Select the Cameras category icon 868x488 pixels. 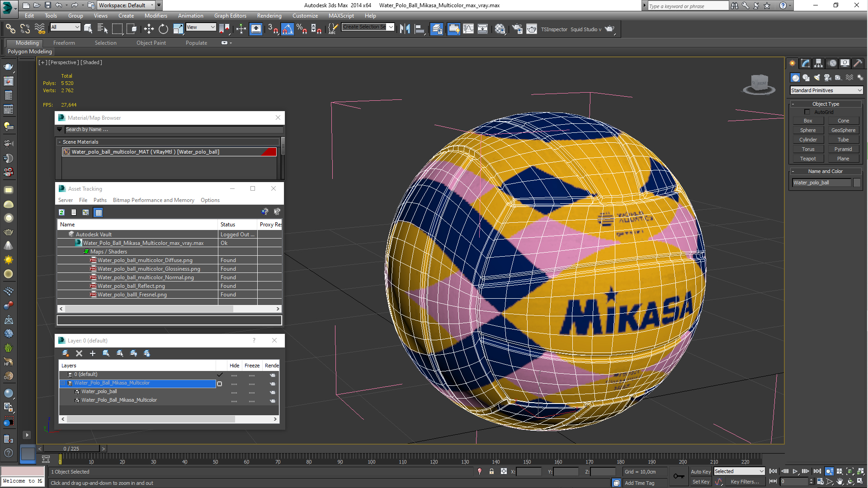[828, 78]
